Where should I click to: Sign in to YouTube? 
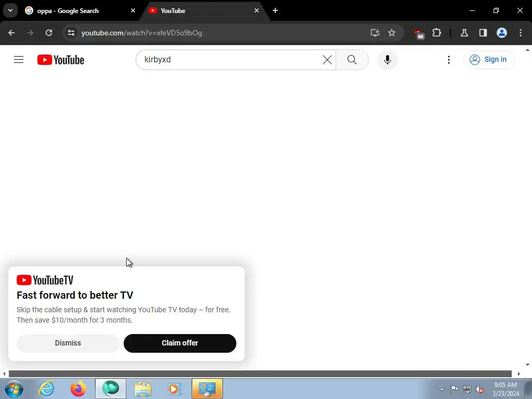click(489, 60)
